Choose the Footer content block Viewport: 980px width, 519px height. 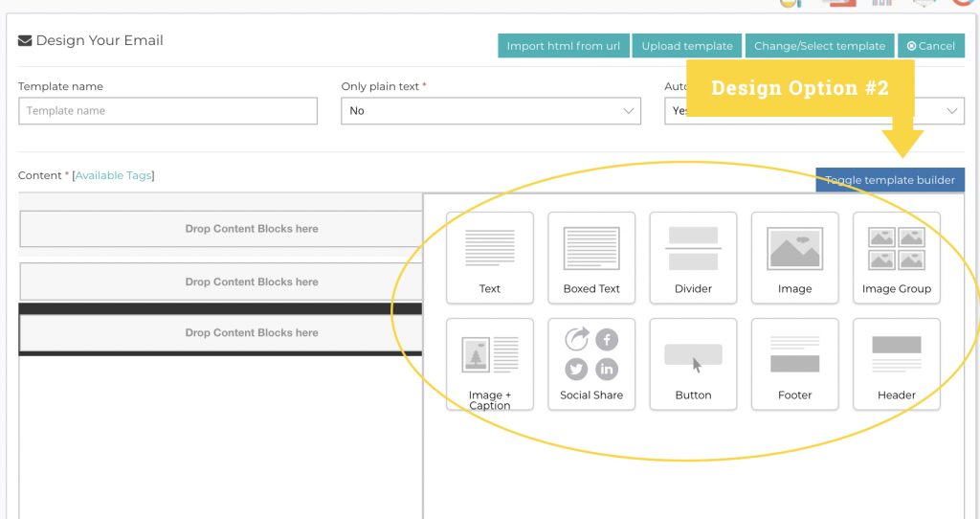coord(795,365)
